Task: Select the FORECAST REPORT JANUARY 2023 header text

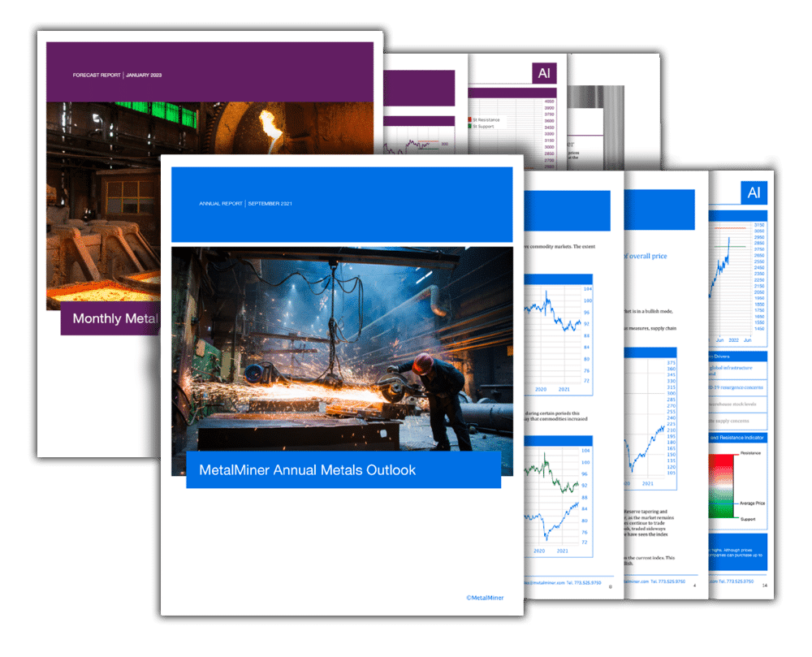Action: [117, 75]
